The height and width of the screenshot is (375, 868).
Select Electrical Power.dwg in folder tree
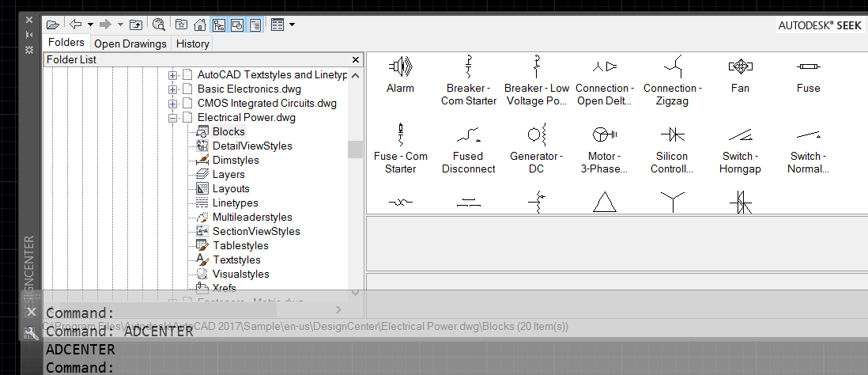(247, 118)
